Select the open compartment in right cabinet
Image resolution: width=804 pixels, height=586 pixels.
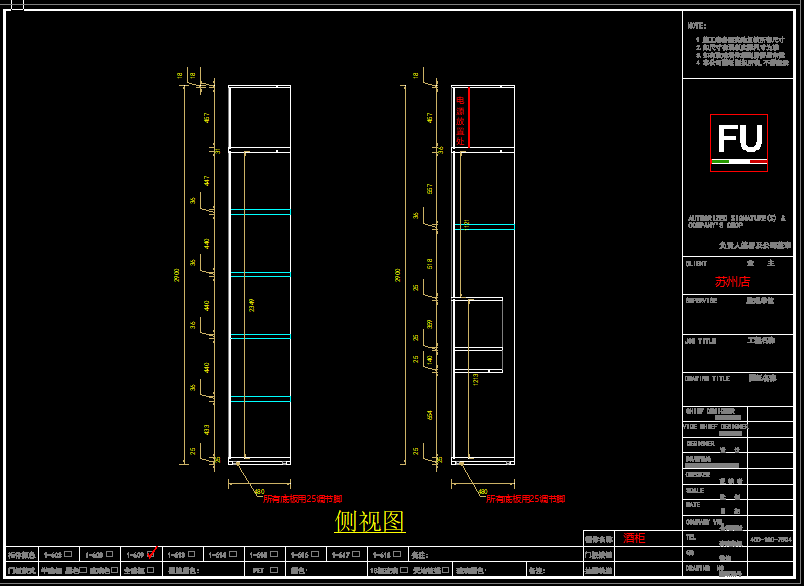point(478,322)
